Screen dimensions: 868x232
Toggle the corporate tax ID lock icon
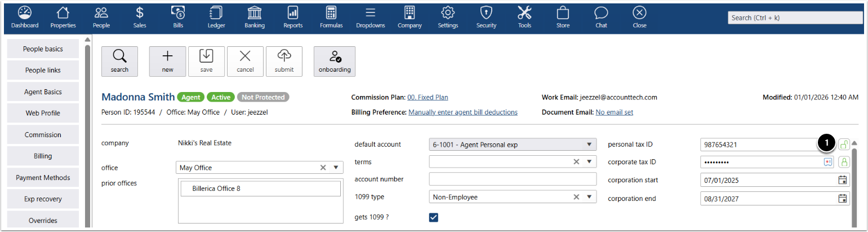point(844,162)
